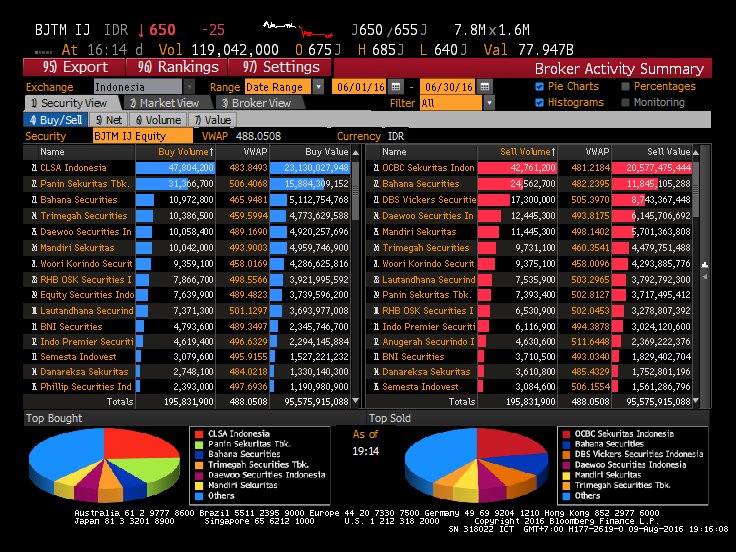Click the red CLSA Indonesia legend swatch
Viewport: 736px width, 552px height.
tap(199, 433)
